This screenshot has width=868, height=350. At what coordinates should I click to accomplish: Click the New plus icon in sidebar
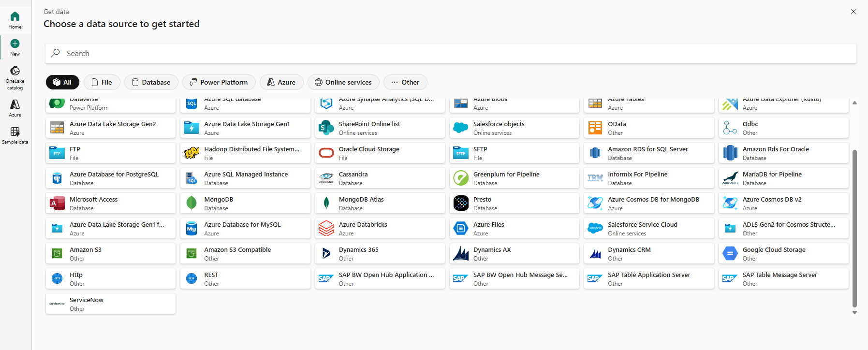(15, 44)
